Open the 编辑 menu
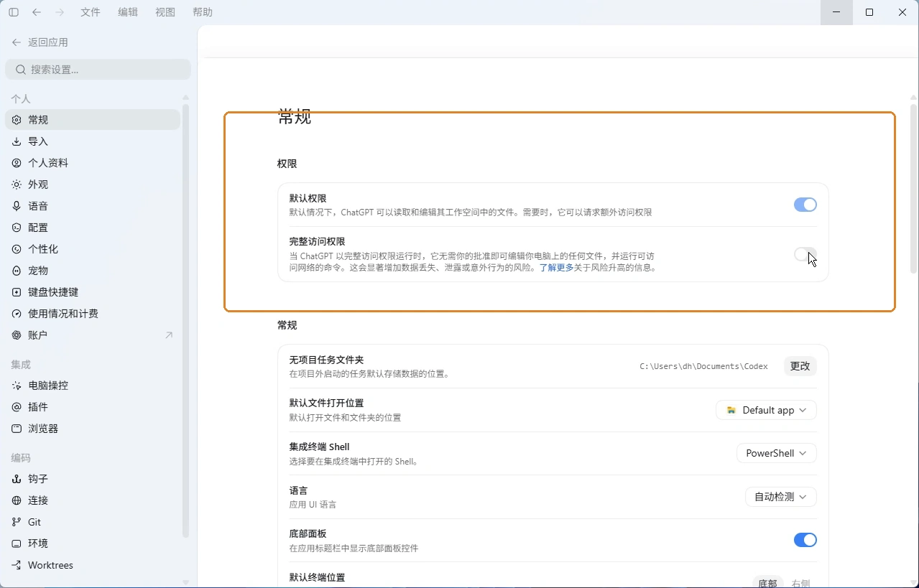Viewport: 919px width, 588px height. tap(128, 12)
